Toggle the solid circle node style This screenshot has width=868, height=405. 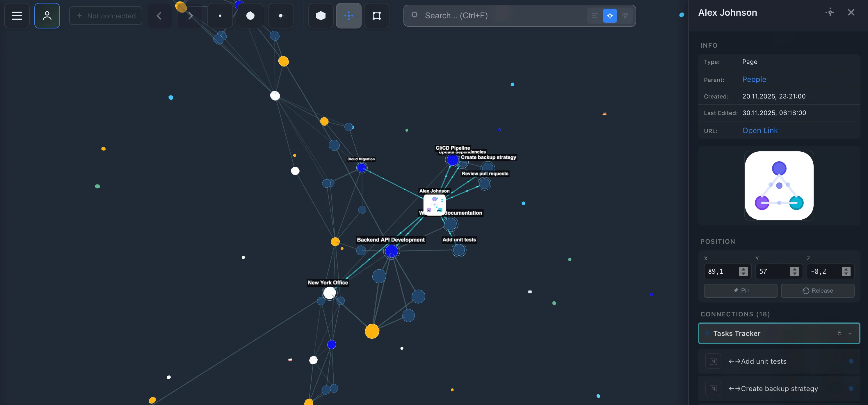(x=250, y=15)
